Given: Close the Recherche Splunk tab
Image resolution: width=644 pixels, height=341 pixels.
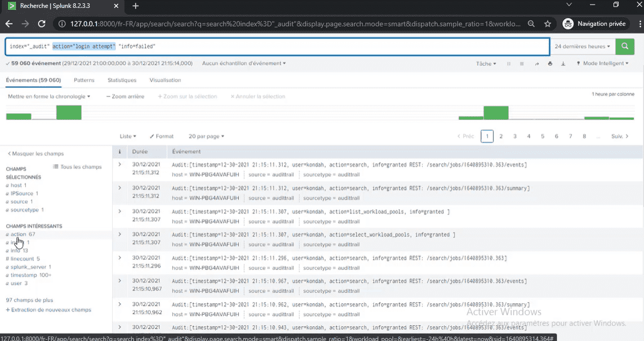Looking at the screenshot, I should [x=116, y=6].
